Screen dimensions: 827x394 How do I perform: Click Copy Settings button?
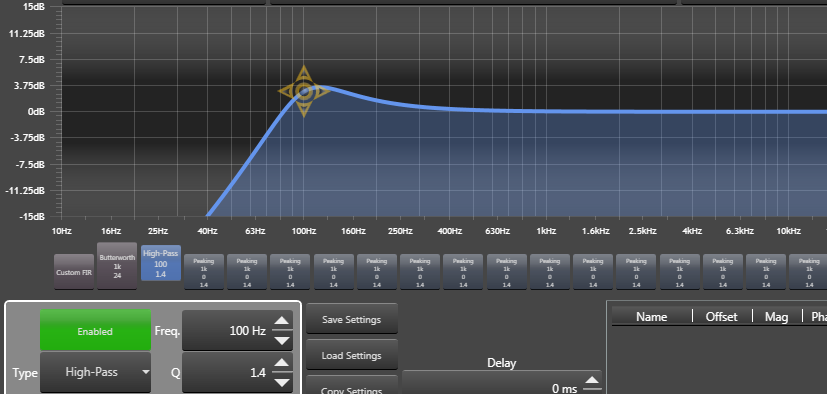coord(352,385)
